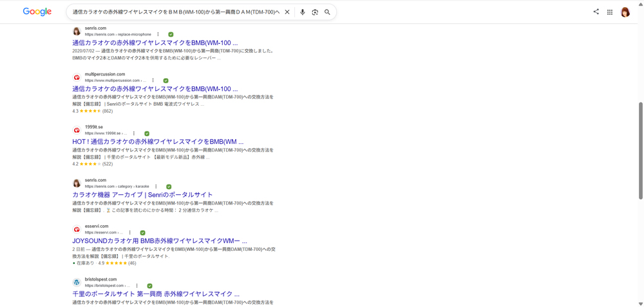Click the snippet dated 2020/07/02
The image size is (644, 307).
tap(173, 55)
